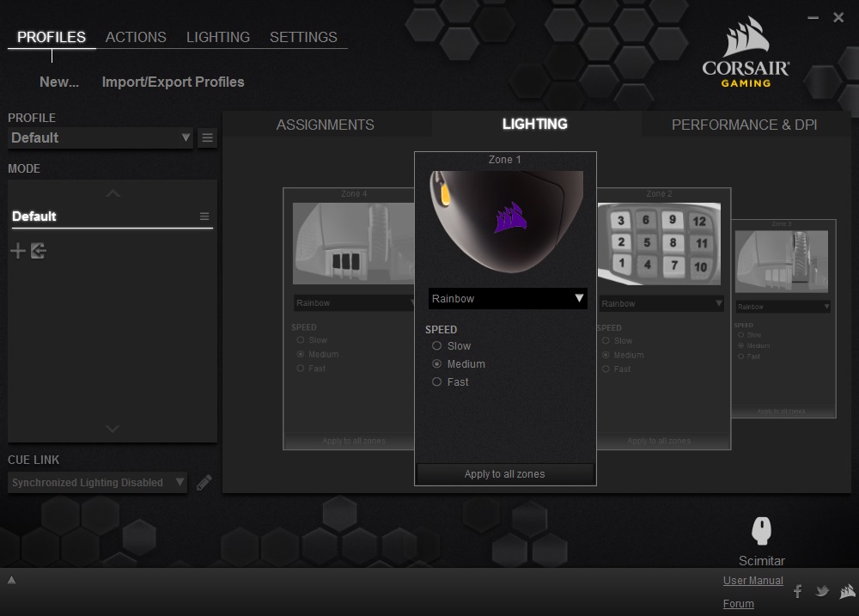Open the Actions top menu tab

pyautogui.click(x=136, y=37)
